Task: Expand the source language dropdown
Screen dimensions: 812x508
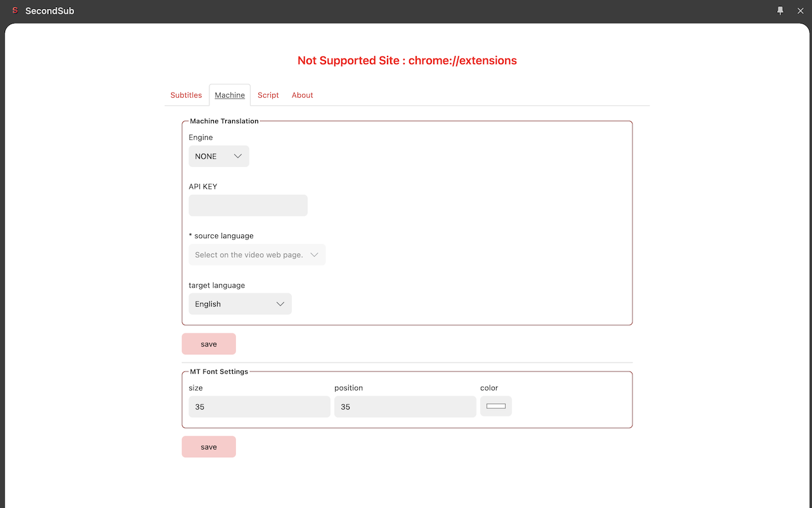Action: pyautogui.click(x=257, y=255)
